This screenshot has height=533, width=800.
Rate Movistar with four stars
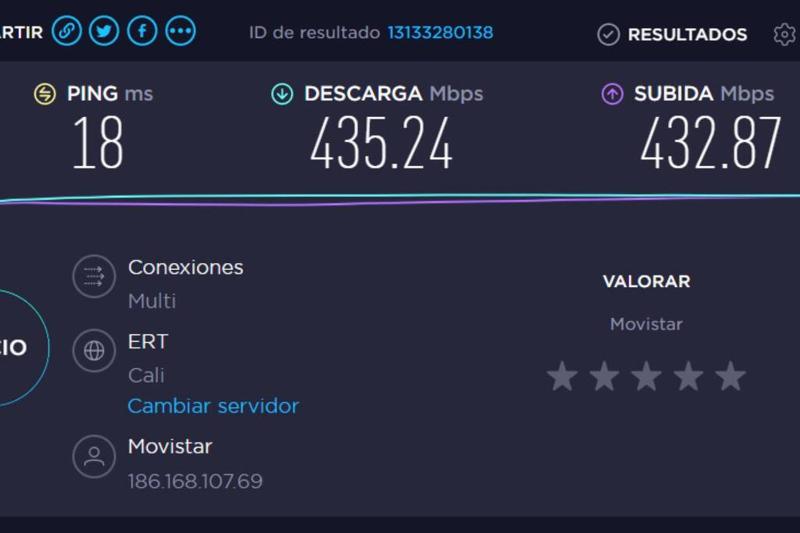(688, 376)
